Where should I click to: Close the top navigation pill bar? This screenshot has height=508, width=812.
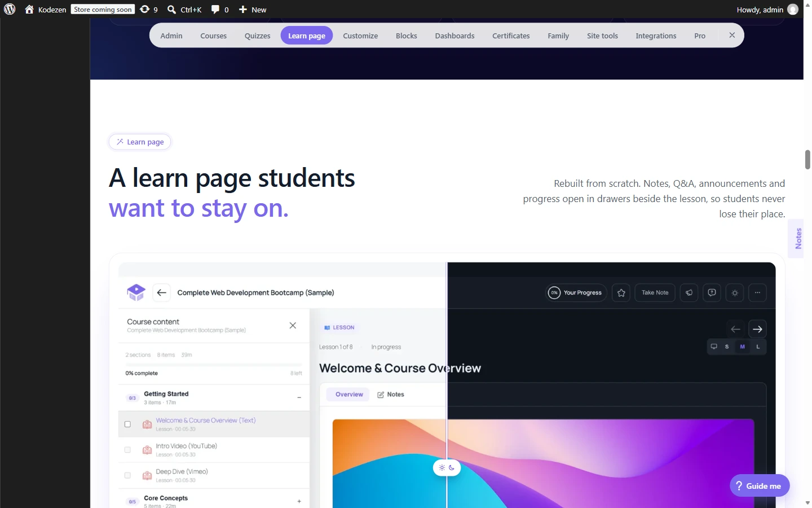(732, 36)
